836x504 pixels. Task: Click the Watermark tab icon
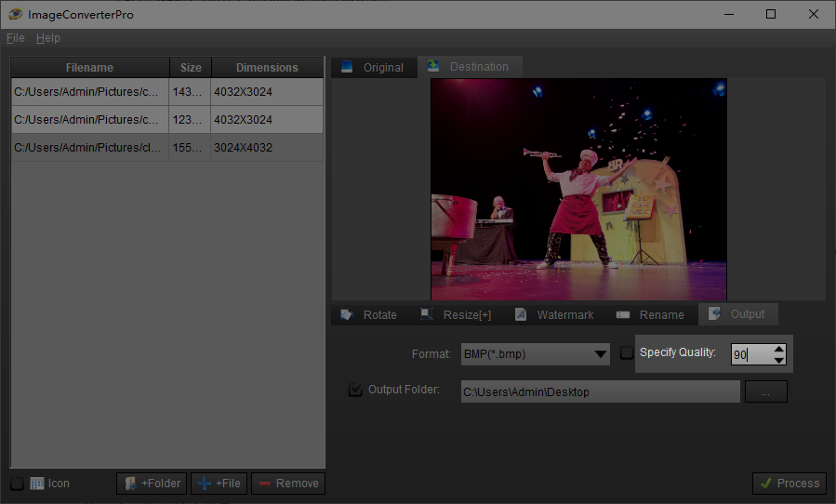point(521,314)
